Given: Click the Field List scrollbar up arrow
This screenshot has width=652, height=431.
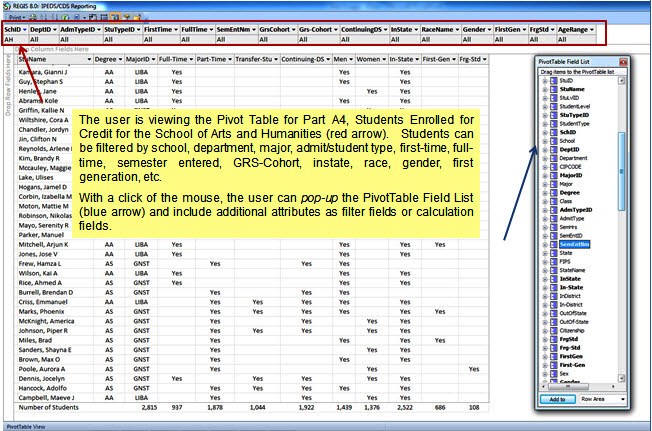Looking at the screenshot, I should click(x=621, y=81).
